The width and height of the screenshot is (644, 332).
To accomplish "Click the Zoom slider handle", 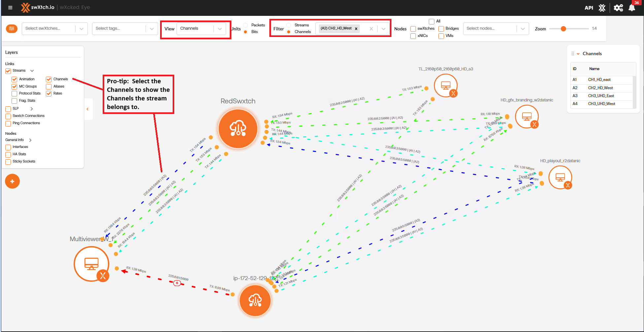I will [563, 29].
